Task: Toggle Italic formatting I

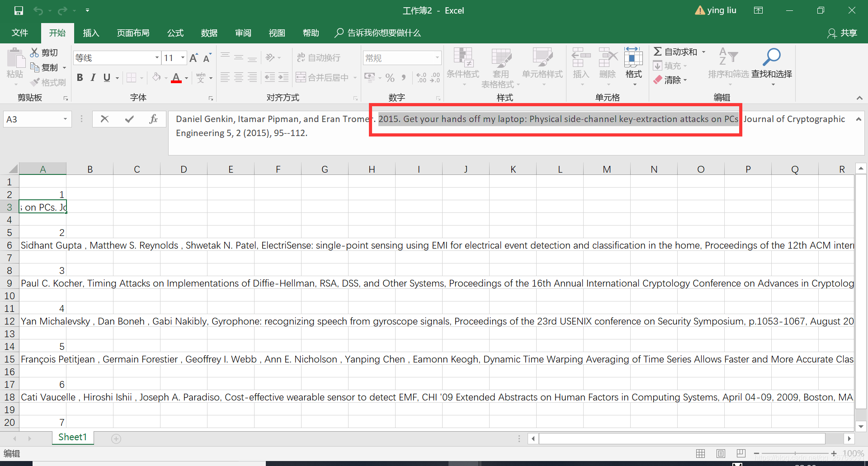Action: tap(93, 78)
